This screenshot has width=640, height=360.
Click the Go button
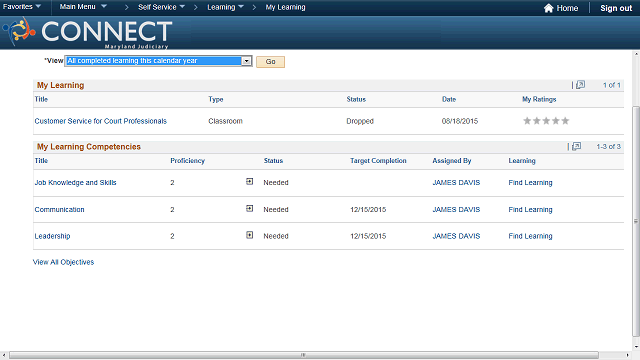pyautogui.click(x=270, y=62)
